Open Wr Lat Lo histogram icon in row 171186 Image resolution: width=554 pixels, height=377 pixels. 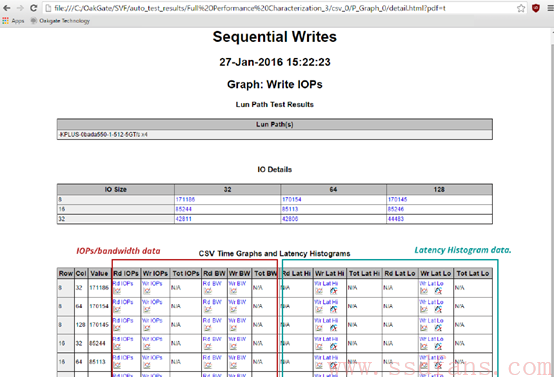[x=438, y=291]
